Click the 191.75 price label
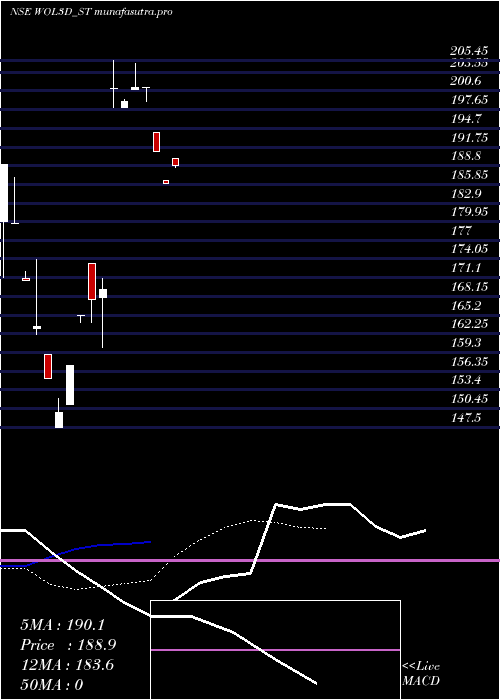Viewport: 500px width, 700px height. (470, 138)
